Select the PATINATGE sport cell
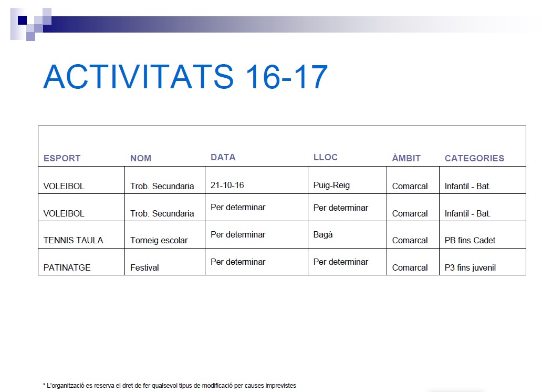 click(67, 267)
